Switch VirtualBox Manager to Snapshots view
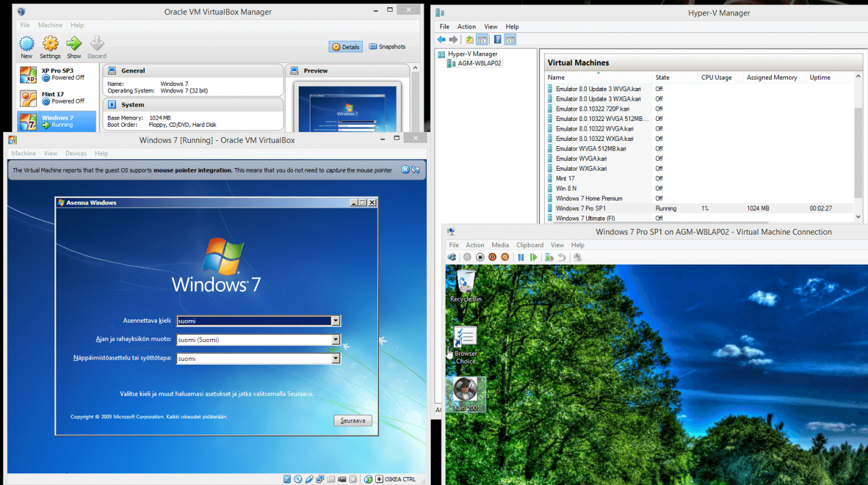The height and width of the screenshot is (485, 868). (387, 47)
